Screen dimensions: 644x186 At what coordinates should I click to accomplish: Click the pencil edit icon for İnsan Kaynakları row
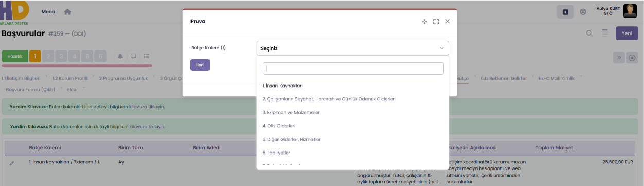pos(12,163)
